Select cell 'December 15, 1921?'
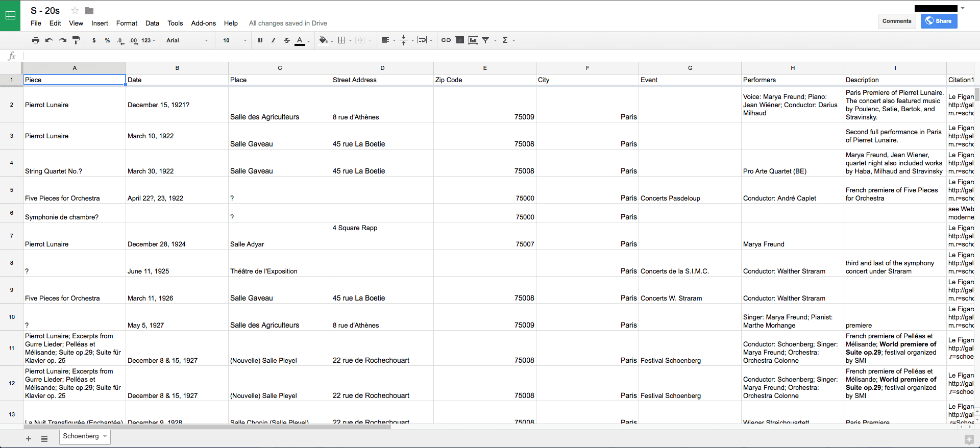980x448 pixels. pos(177,105)
